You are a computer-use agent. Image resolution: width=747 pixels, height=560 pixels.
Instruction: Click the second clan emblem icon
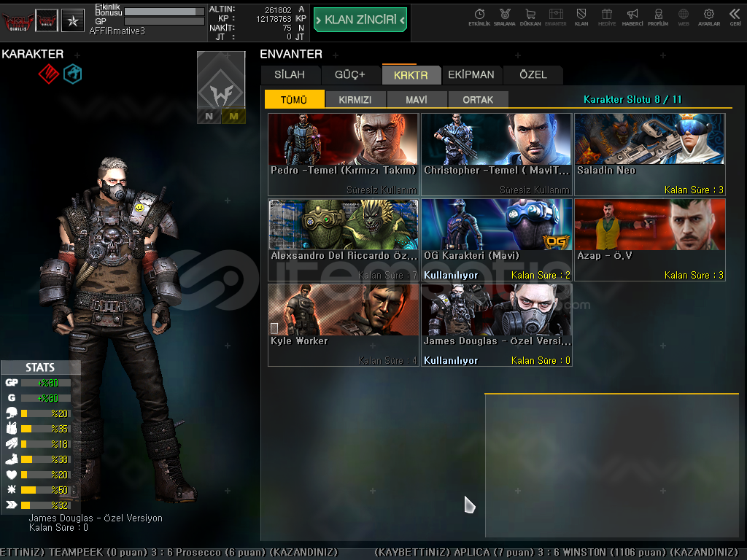point(47,21)
